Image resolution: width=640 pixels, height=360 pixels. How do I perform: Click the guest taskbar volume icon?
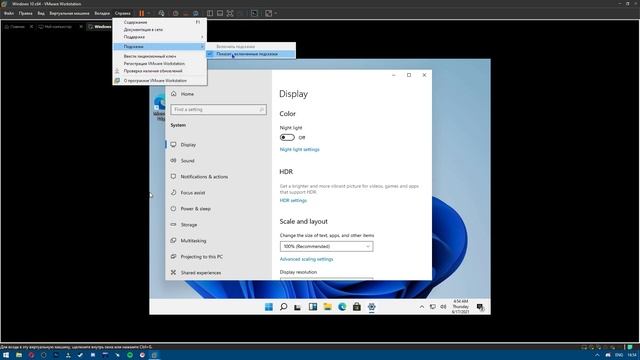pyautogui.click(x=443, y=307)
